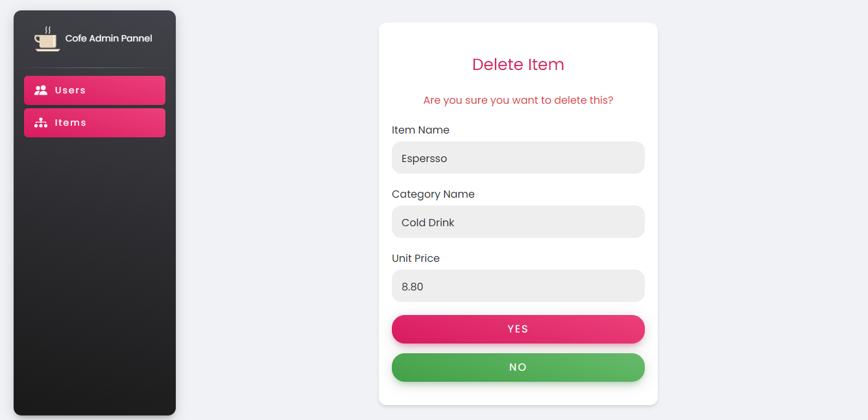
Task: Click the Cofe Admin Pannel title text
Action: 109,38
